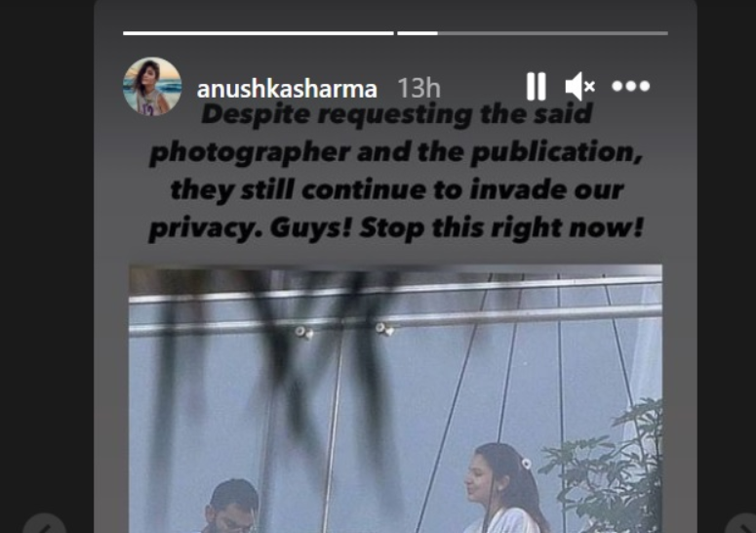Click the man at photo's bottom left
The image size is (756, 533).
click(x=231, y=507)
